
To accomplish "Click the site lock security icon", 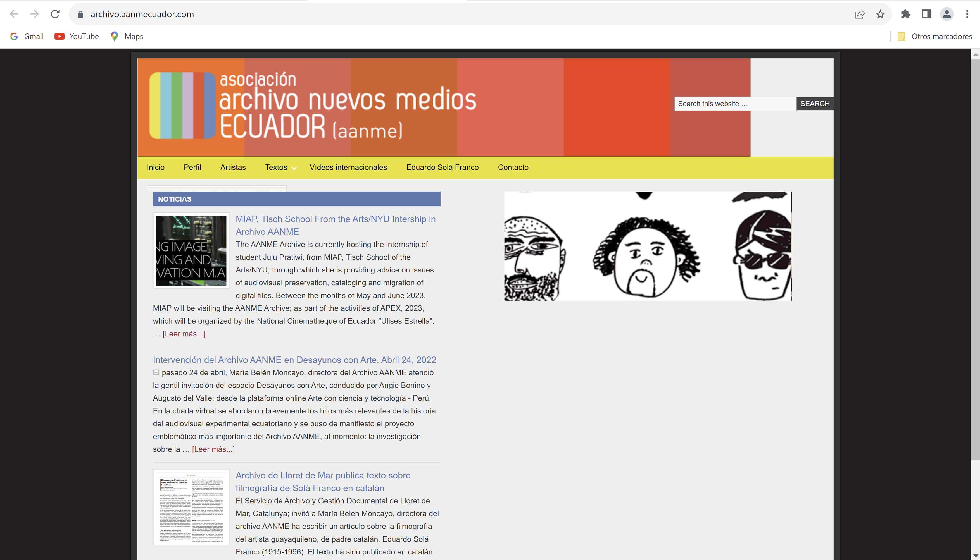I will 80,14.
